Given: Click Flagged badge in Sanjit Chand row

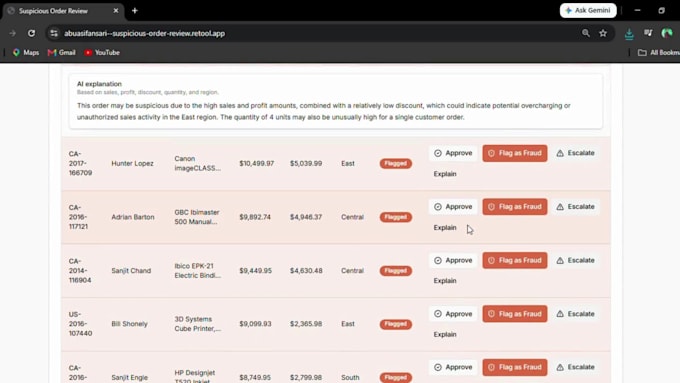Looking at the screenshot, I should pyautogui.click(x=396, y=271).
